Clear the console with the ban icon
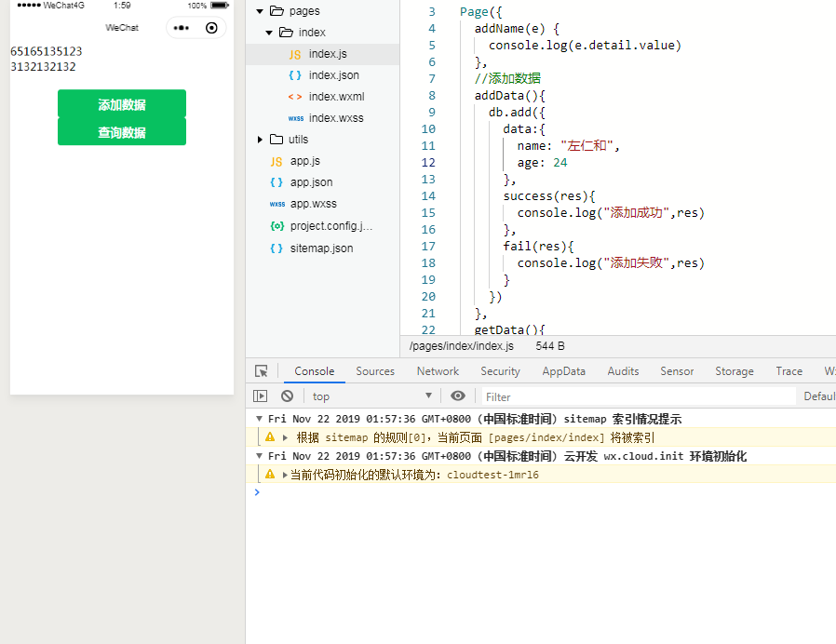The image size is (836, 644). pyautogui.click(x=287, y=396)
